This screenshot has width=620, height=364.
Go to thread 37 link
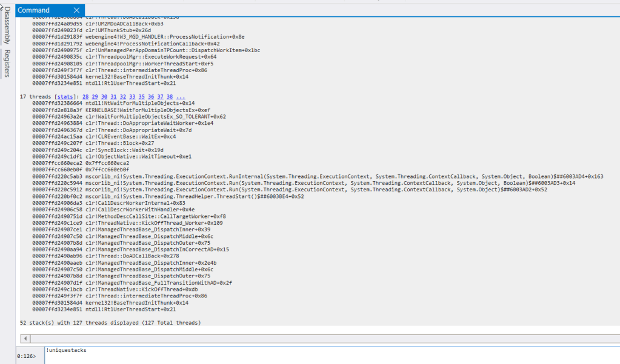click(x=160, y=97)
